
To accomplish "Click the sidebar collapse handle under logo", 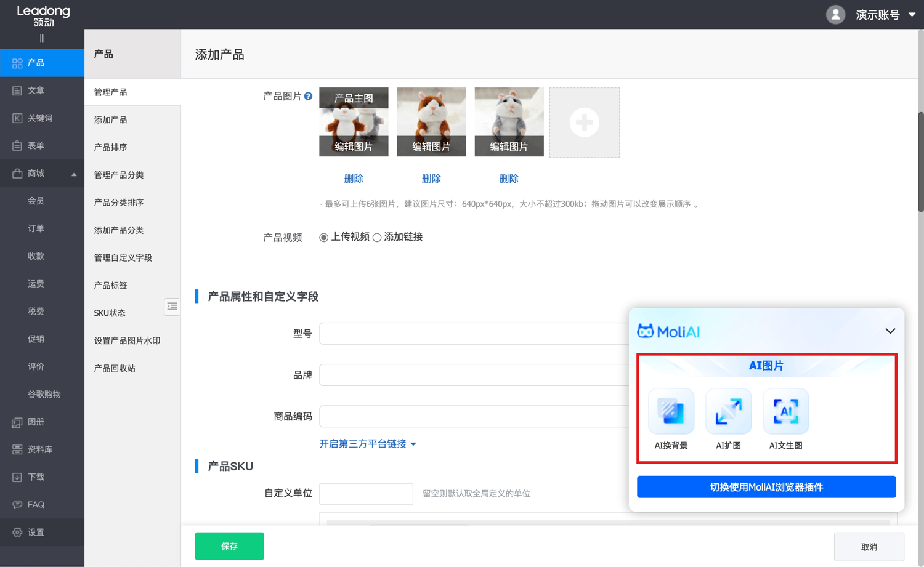I will 42,39.
